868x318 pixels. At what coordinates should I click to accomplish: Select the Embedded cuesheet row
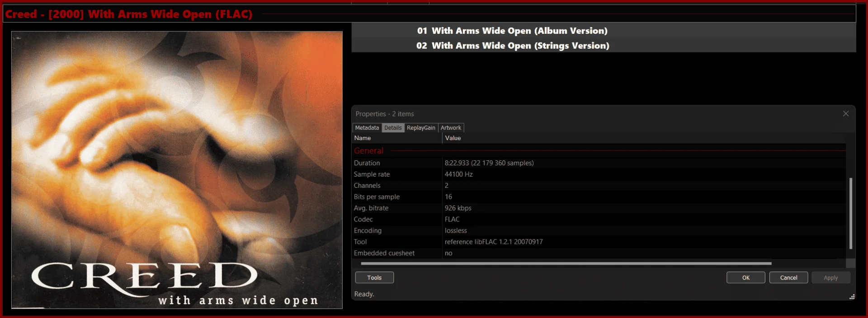tap(599, 253)
